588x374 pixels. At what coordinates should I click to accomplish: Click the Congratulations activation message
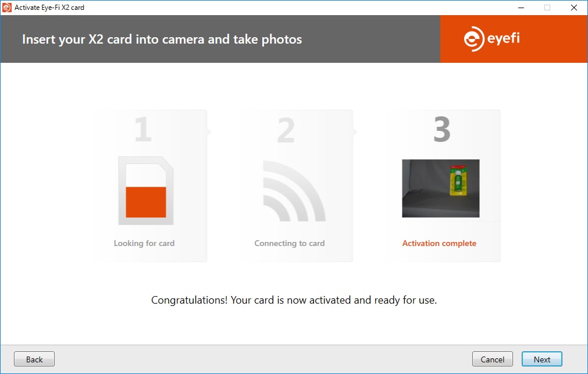coord(294,300)
